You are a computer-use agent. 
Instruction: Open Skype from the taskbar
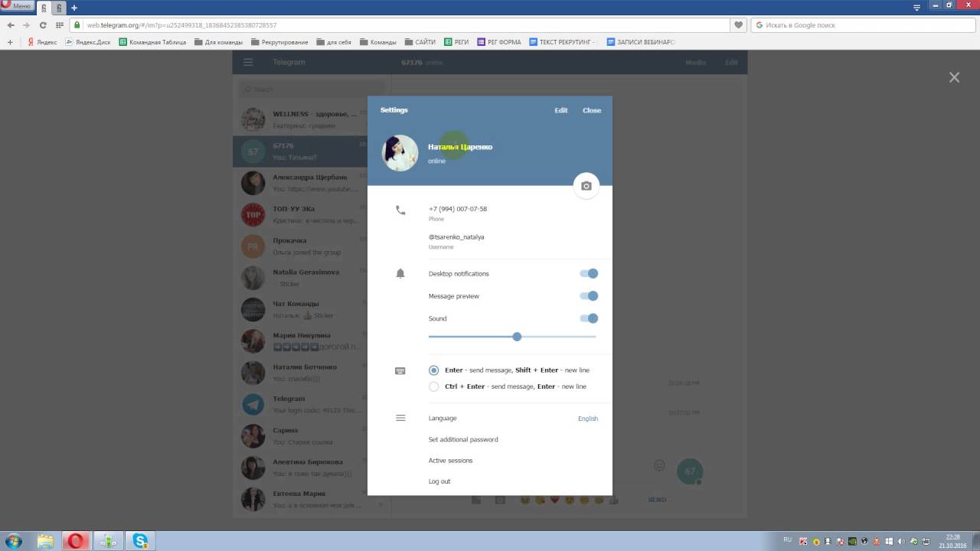pyautogui.click(x=140, y=541)
